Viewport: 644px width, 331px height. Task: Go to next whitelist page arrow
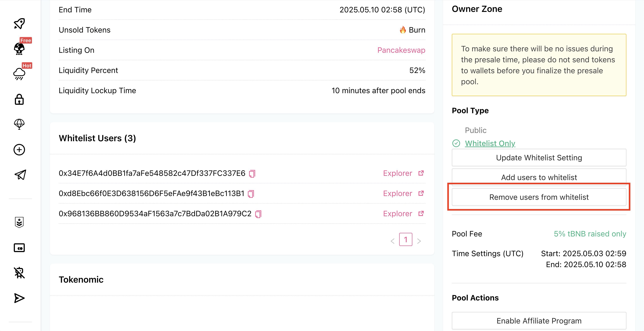point(419,241)
